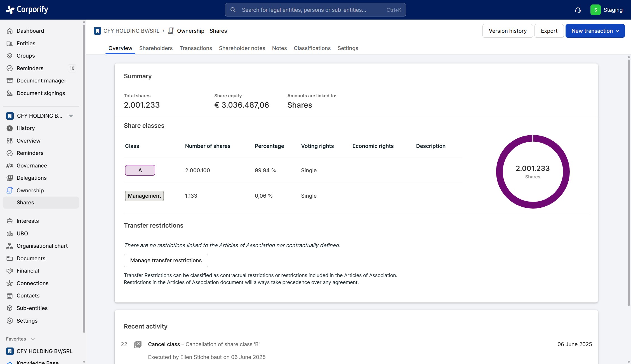Click the Version history button
This screenshot has width=631, height=364.
507,31
